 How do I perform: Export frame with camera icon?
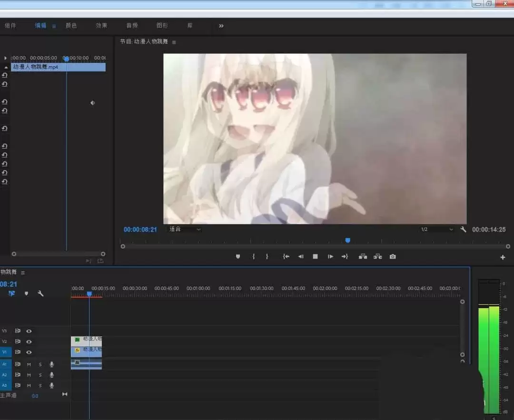(x=393, y=256)
